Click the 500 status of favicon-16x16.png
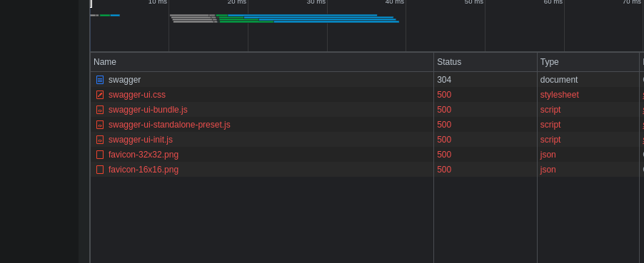 (444, 170)
